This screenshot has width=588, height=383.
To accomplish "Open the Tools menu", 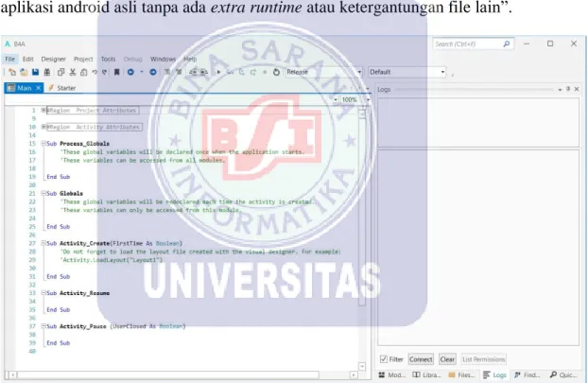I will (x=108, y=59).
